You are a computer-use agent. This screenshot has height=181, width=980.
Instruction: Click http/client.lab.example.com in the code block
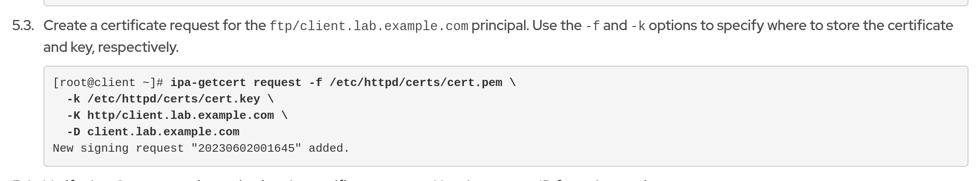pyautogui.click(x=180, y=116)
